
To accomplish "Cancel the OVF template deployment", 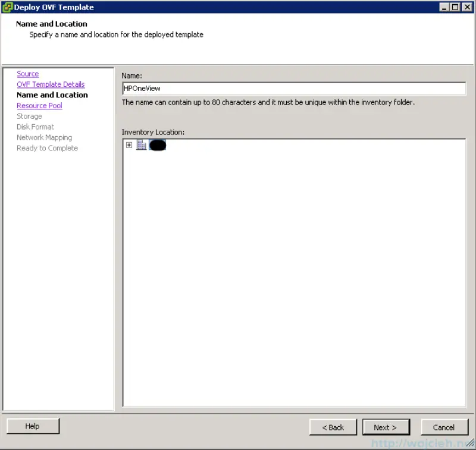I will click(444, 427).
